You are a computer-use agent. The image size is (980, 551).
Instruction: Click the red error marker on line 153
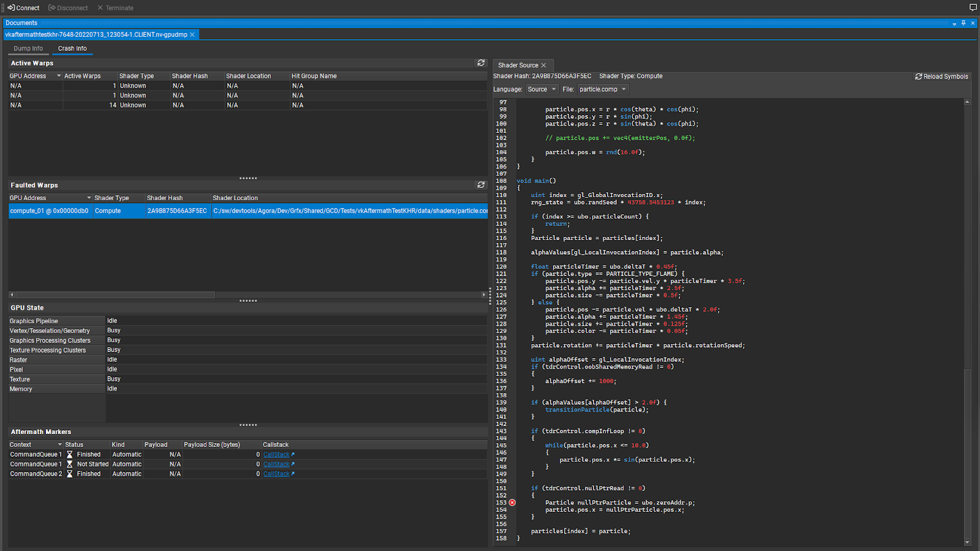(512, 502)
